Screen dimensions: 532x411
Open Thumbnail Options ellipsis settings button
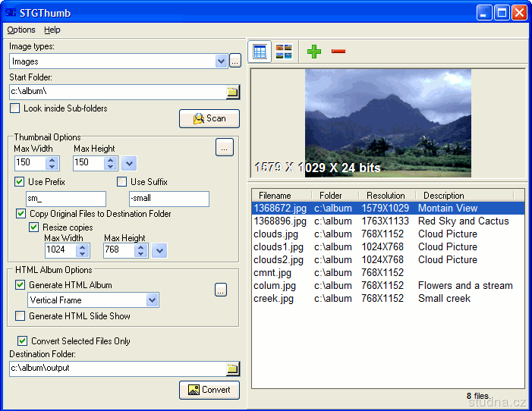pyautogui.click(x=224, y=148)
